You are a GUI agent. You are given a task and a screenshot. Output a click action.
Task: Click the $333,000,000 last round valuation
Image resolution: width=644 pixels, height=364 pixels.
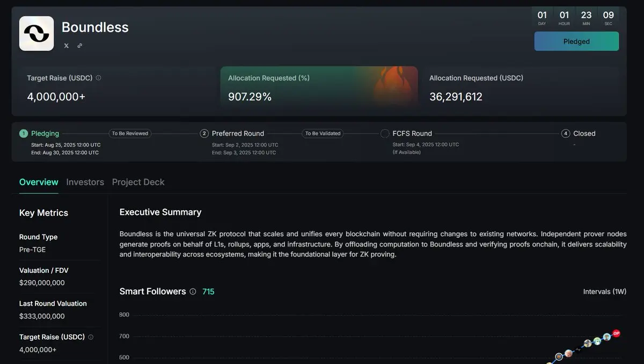(x=42, y=316)
